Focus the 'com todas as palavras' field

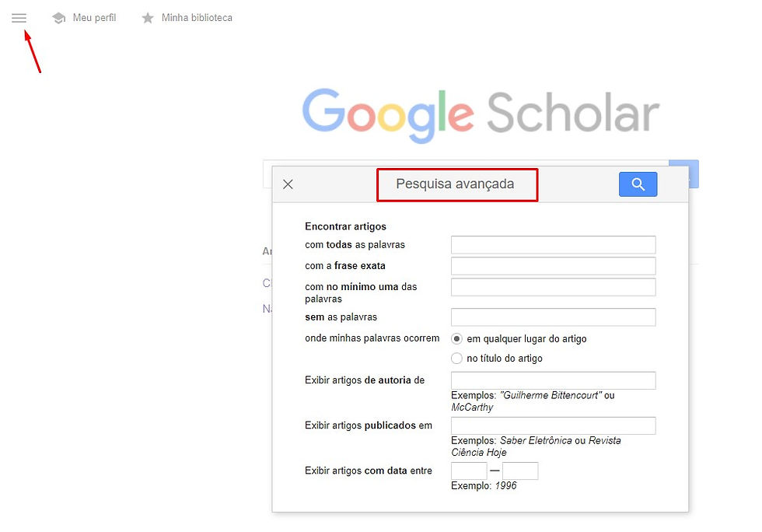(x=553, y=245)
